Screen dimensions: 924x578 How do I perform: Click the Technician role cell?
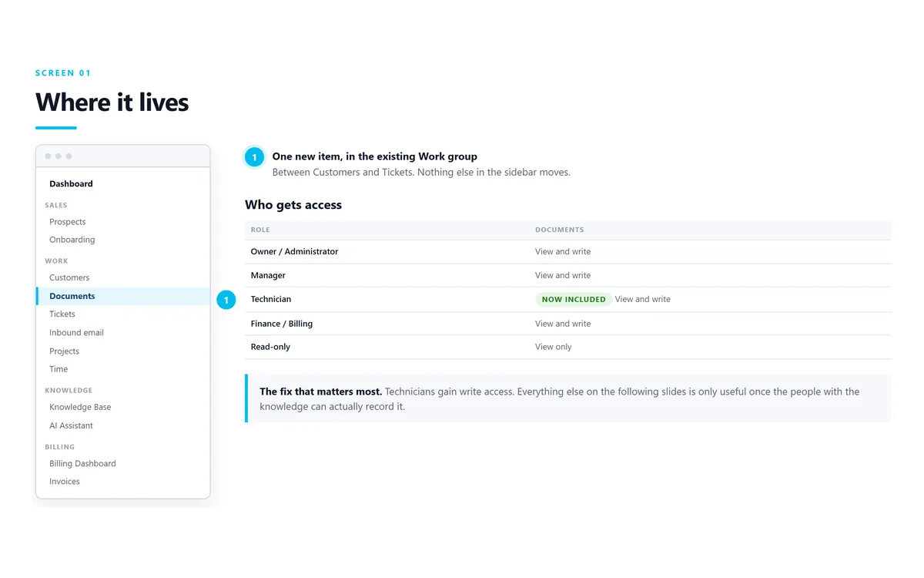coord(271,299)
